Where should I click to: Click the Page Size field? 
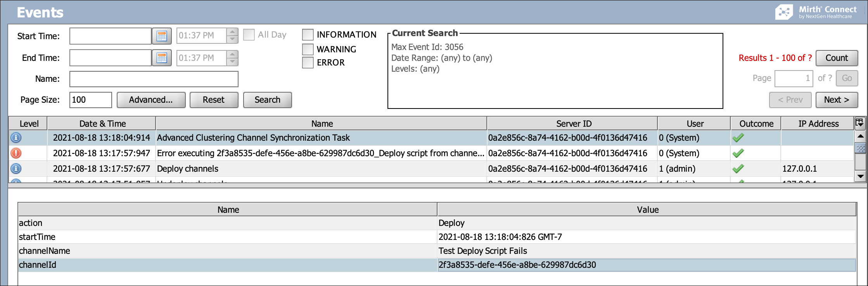click(x=91, y=100)
